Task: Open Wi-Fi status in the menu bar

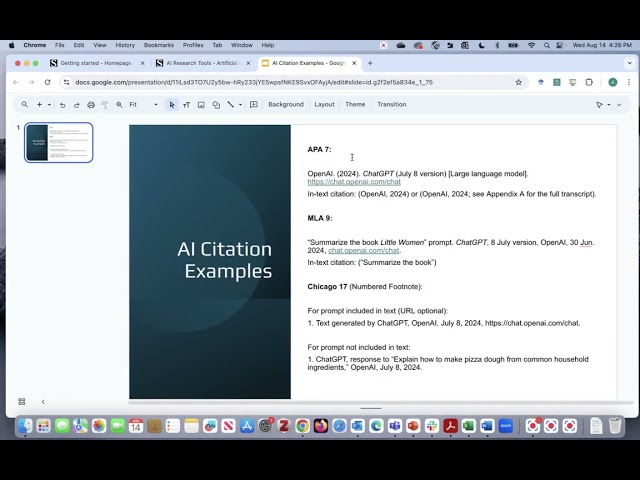Action: (531, 45)
